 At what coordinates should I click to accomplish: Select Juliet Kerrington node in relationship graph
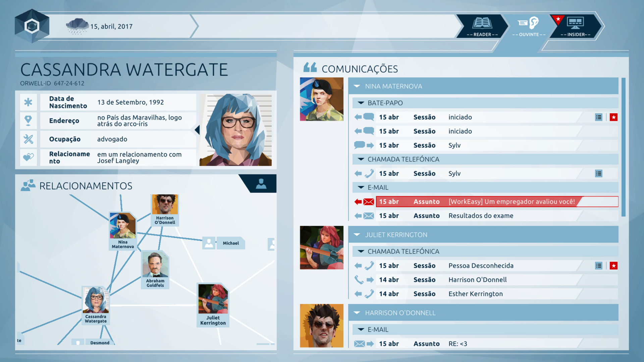213,305
